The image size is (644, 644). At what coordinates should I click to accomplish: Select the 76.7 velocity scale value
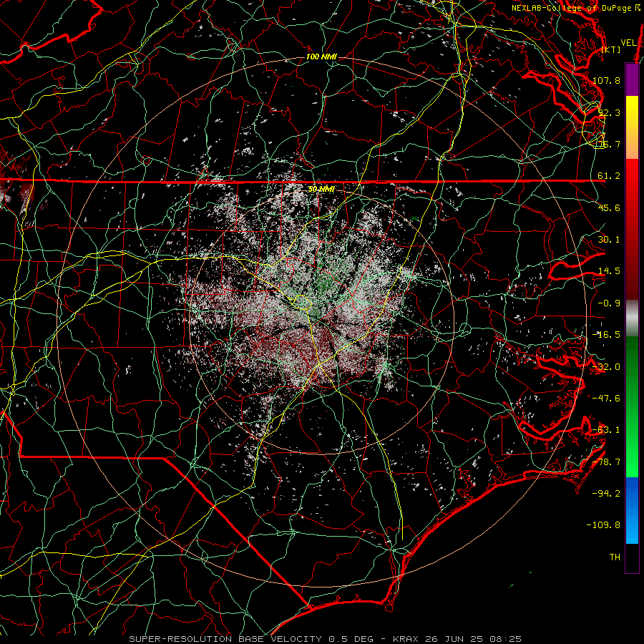click(x=609, y=144)
